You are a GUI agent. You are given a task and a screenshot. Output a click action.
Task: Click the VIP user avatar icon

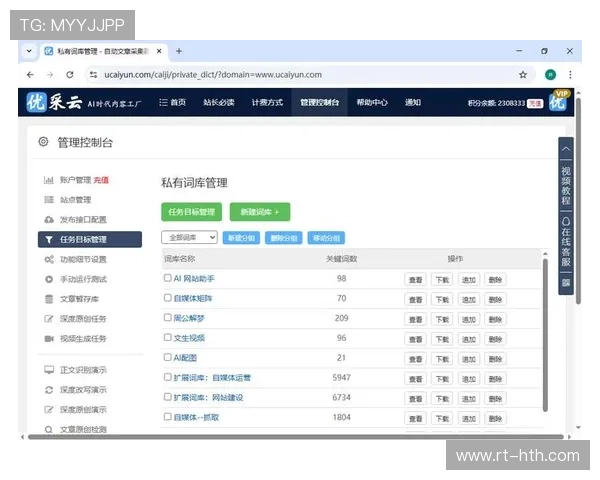[558, 101]
